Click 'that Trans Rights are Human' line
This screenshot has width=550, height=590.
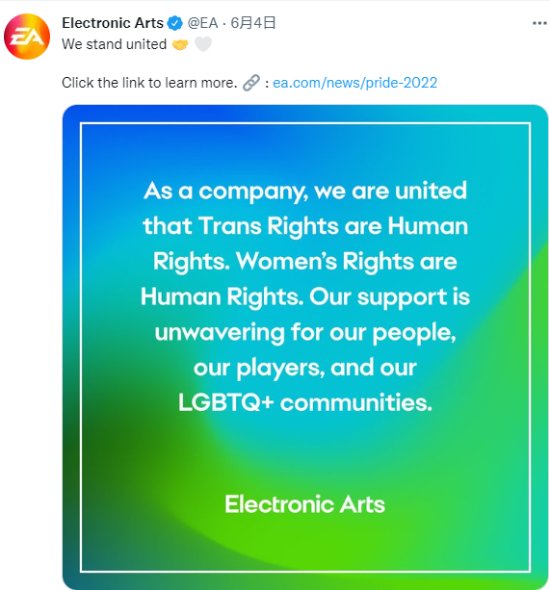click(x=305, y=227)
